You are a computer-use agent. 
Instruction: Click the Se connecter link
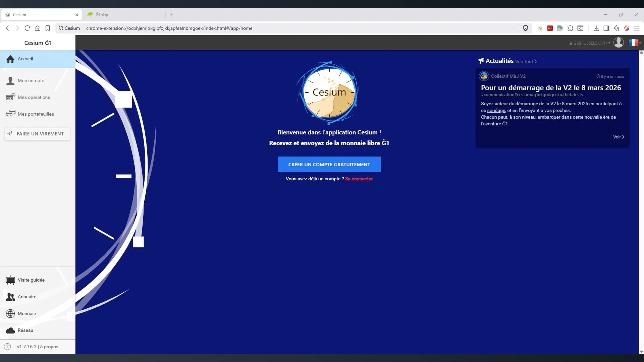click(x=359, y=179)
